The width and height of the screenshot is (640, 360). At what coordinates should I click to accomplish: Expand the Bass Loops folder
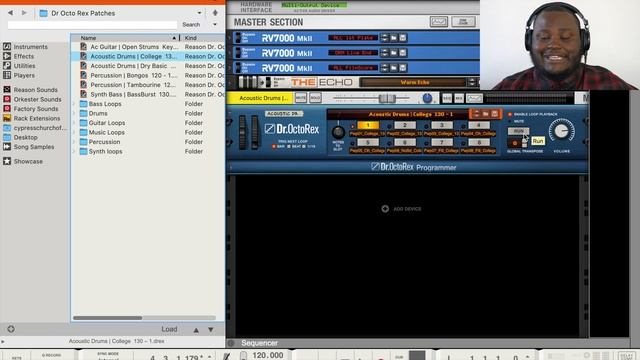(x=75, y=104)
